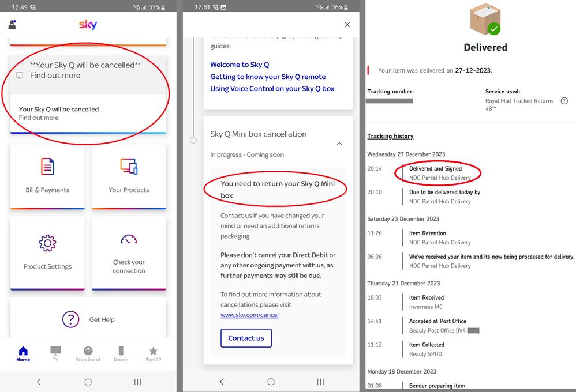576x392 pixels.
Task: Click help icon beside Royal Mail Tracked Returns
Action: pos(564,101)
